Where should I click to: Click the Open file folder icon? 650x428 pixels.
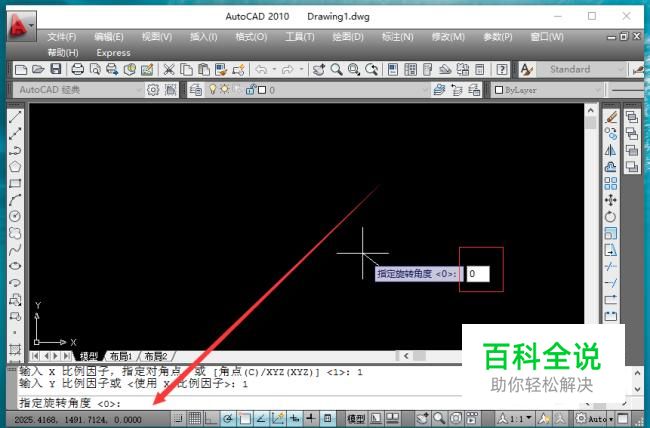click(38, 69)
